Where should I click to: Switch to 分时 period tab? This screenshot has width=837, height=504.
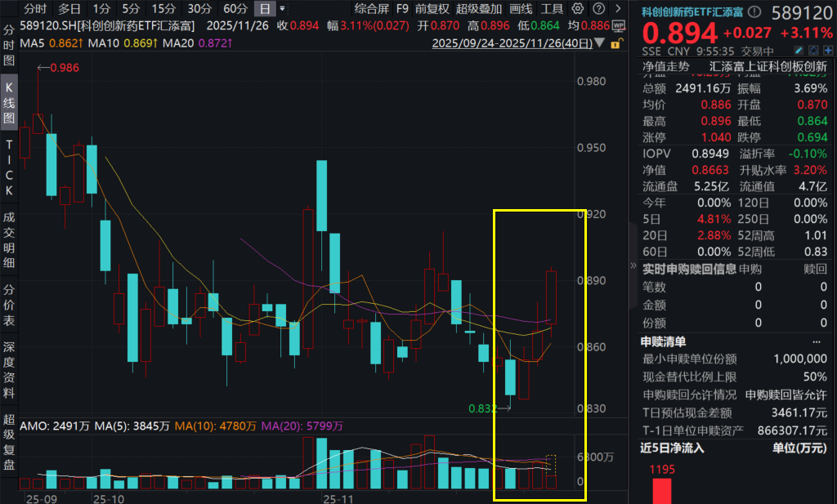(35, 8)
